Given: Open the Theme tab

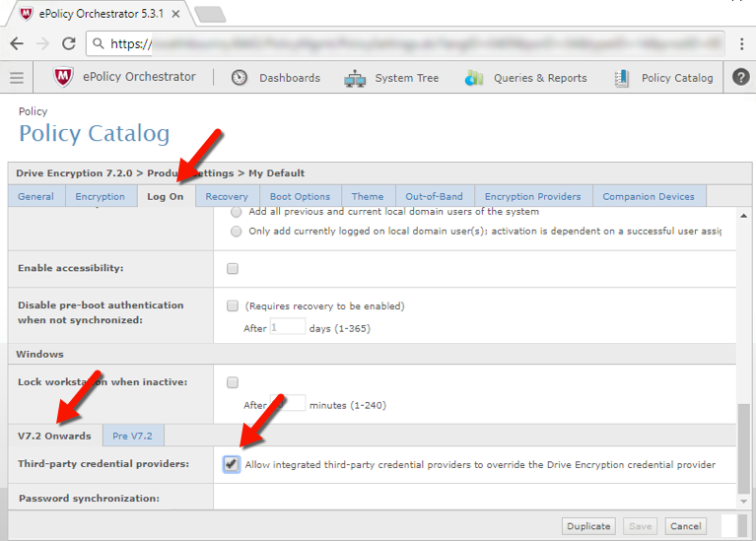Looking at the screenshot, I should tap(368, 197).
